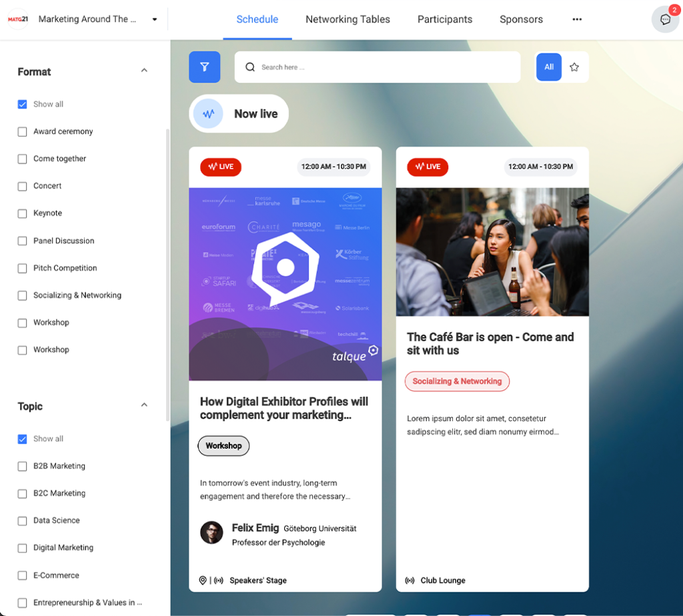
Task: Click the MATG21 event logo
Action: 18,19
